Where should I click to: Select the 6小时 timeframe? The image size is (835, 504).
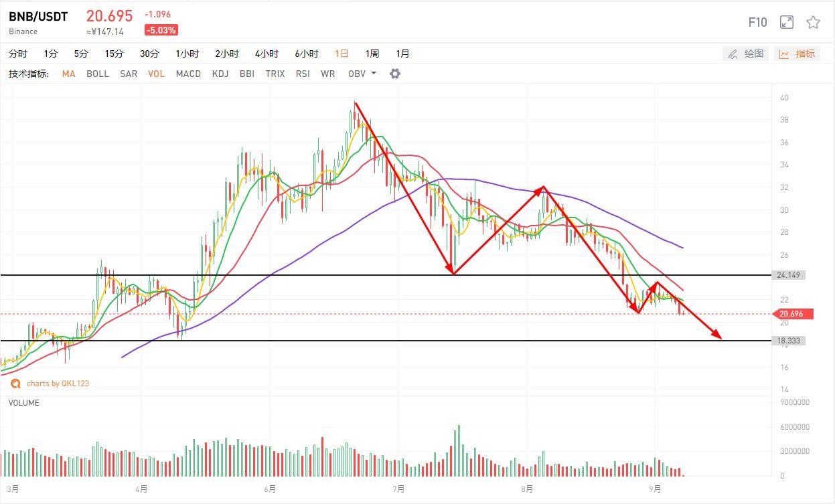click(x=307, y=54)
